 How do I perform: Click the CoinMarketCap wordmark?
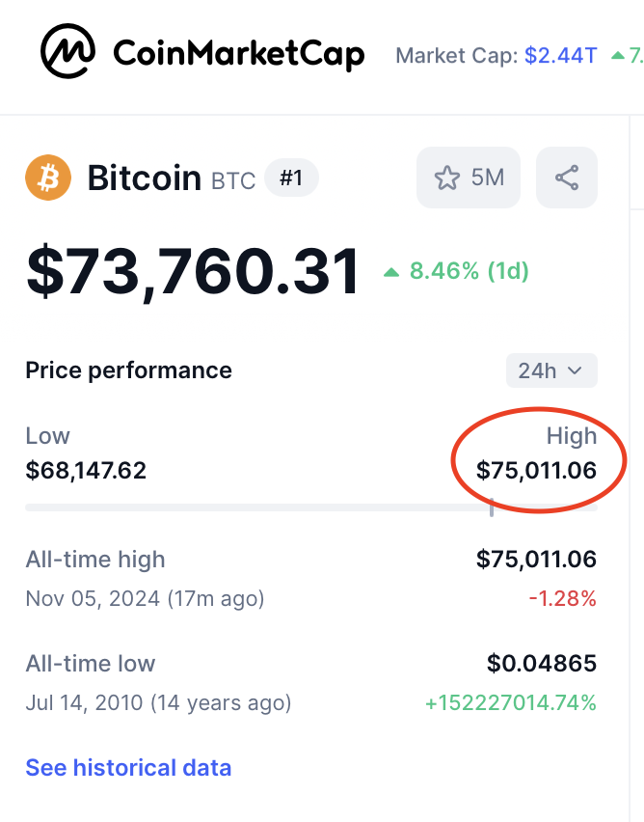pos(238,53)
